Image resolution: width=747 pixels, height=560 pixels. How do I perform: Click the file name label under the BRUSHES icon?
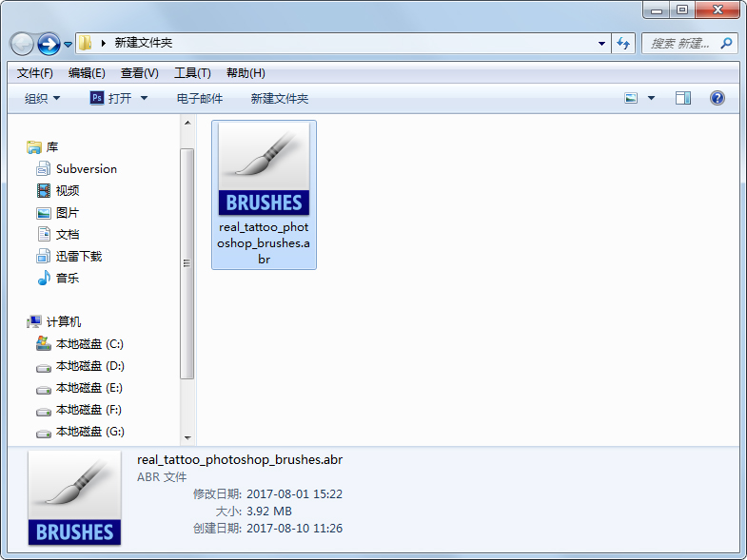coord(264,243)
